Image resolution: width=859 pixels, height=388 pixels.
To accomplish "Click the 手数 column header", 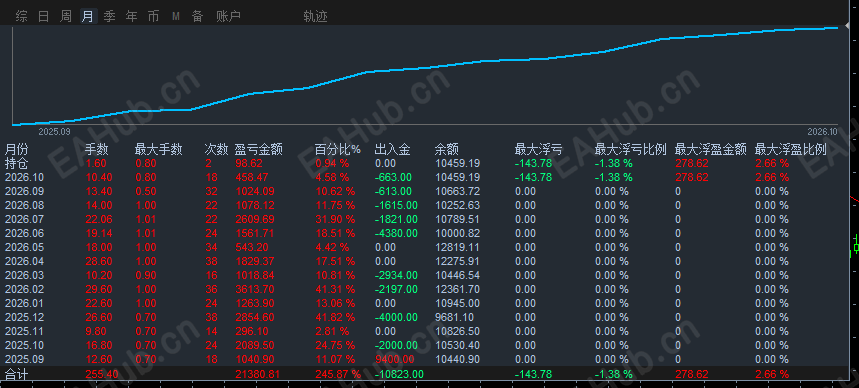I will click(96, 149).
